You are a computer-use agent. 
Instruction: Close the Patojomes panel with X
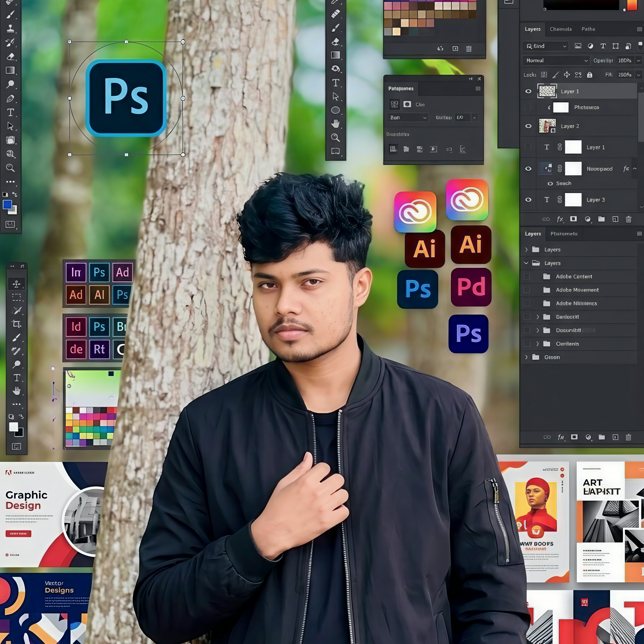(479, 79)
